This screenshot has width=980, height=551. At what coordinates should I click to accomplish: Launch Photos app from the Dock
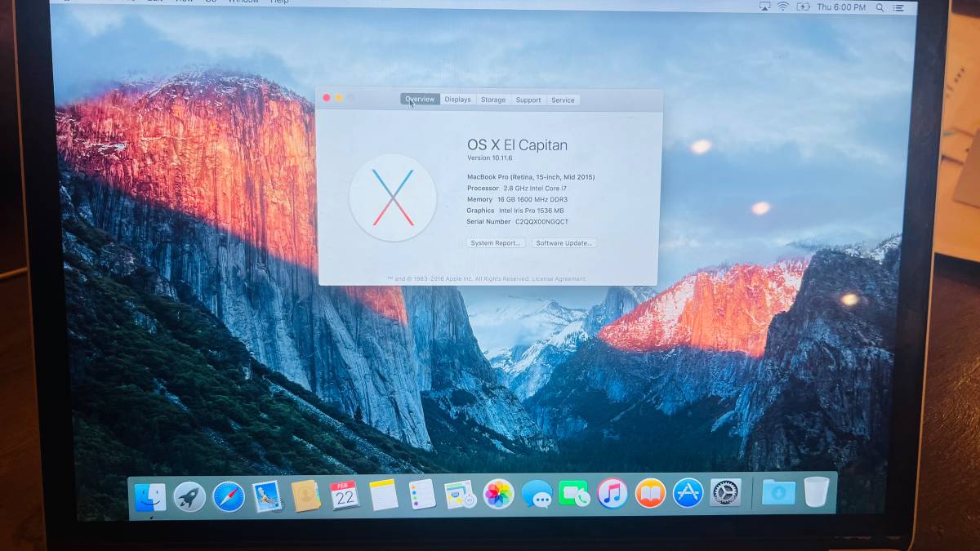click(498, 494)
